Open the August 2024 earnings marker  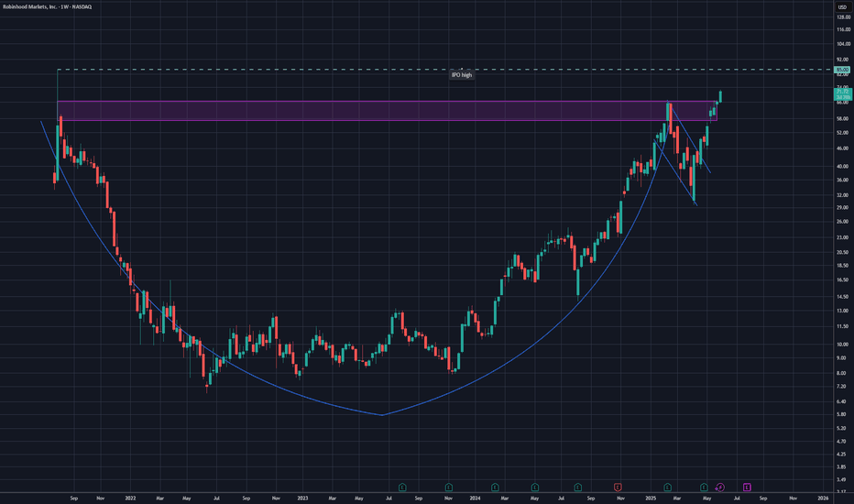point(578,488)
